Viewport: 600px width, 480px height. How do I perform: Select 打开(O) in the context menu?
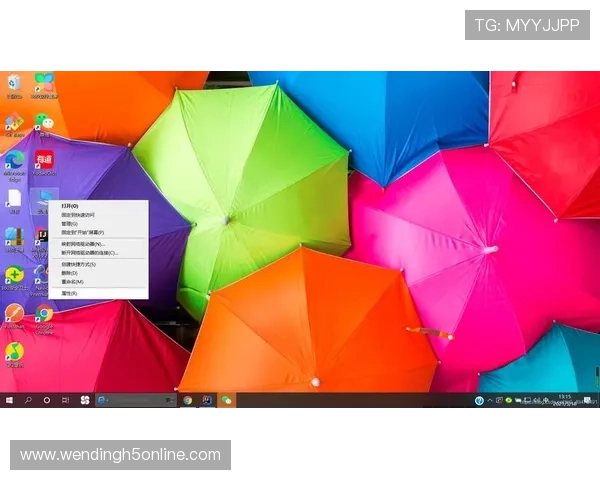pyautogui.click(x=70, y=206)
